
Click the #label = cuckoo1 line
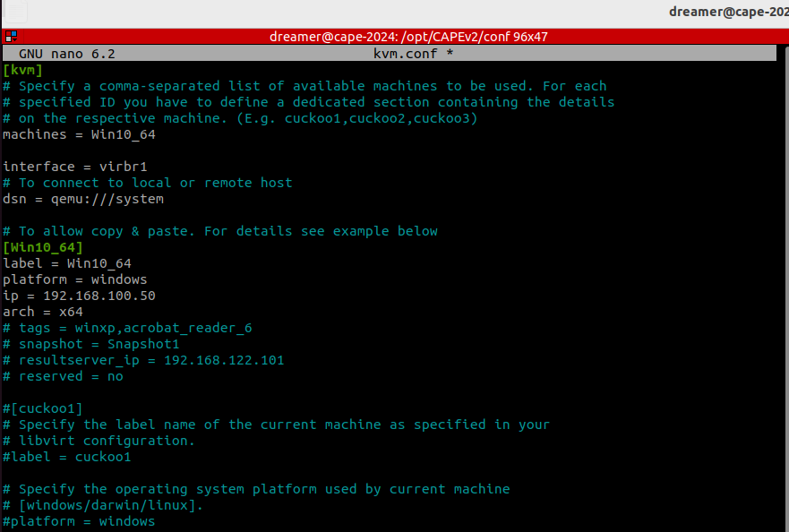pos(67,457)
